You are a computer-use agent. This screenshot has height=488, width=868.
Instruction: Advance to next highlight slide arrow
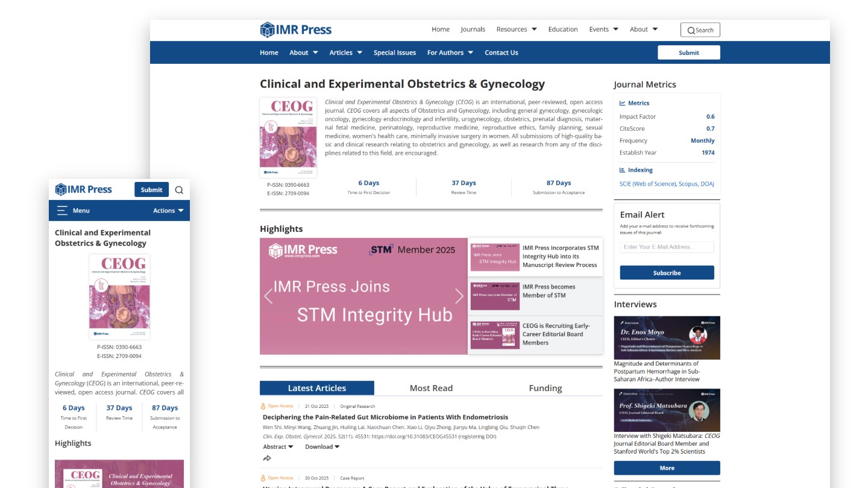click(459, 296)
